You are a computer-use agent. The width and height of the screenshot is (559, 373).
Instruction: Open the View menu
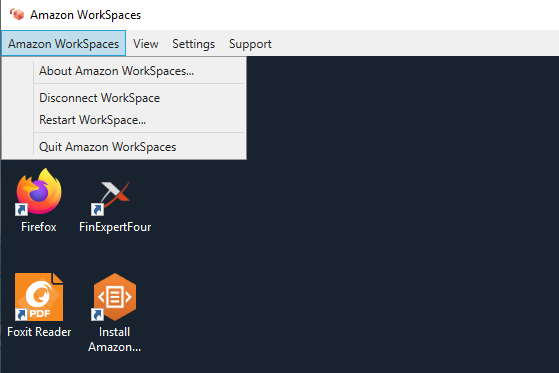(x=145, y=44)
